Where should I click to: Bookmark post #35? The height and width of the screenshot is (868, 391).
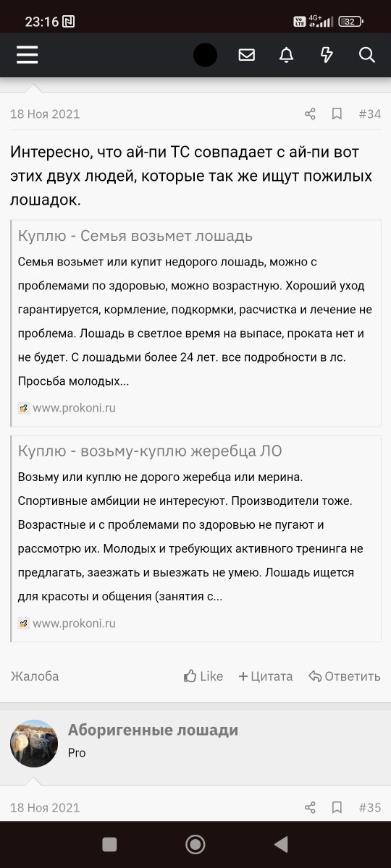pyautogui.click(x=337, y=807)
